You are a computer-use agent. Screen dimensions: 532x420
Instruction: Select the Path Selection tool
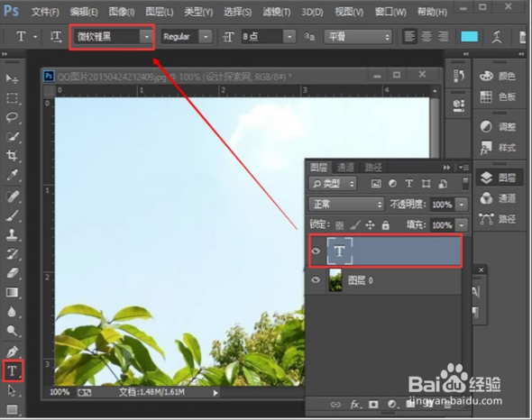click(x=12, y=391)
